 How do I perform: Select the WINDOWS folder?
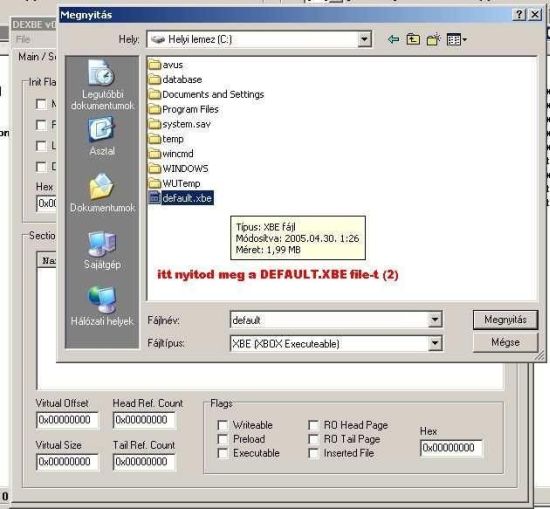179,168
